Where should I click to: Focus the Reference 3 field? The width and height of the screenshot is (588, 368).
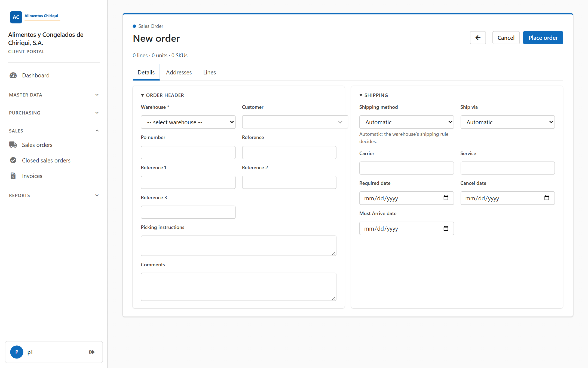tap(188, 212)
